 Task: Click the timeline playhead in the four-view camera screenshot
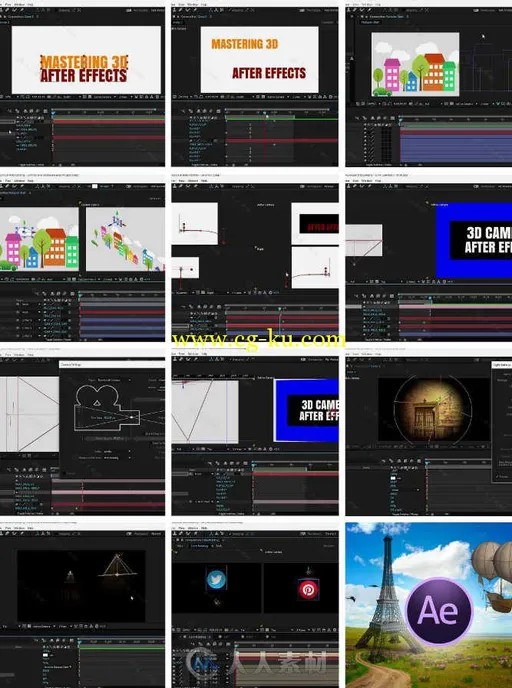[x=279, y=309]
